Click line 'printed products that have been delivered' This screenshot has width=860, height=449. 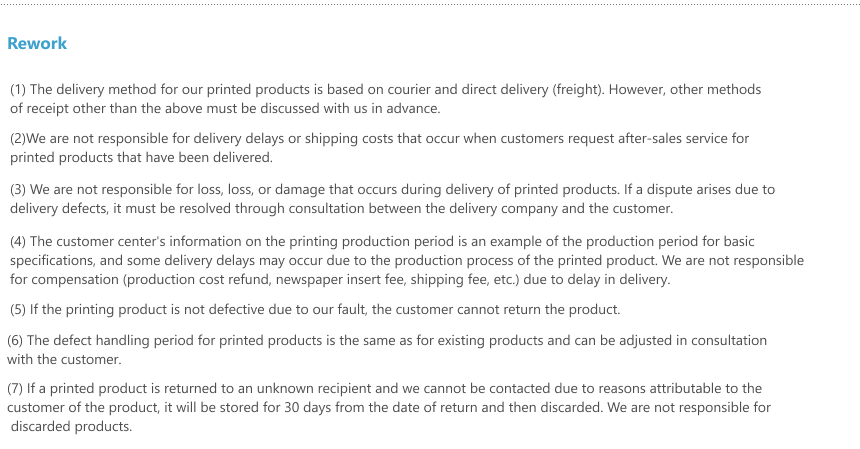pos(141,157)
